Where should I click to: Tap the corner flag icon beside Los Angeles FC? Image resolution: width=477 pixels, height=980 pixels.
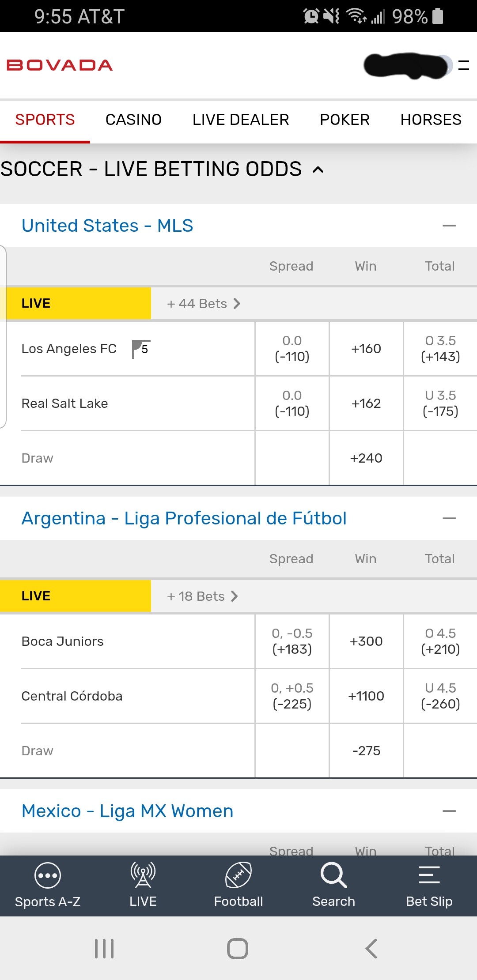tap(141, 349)
